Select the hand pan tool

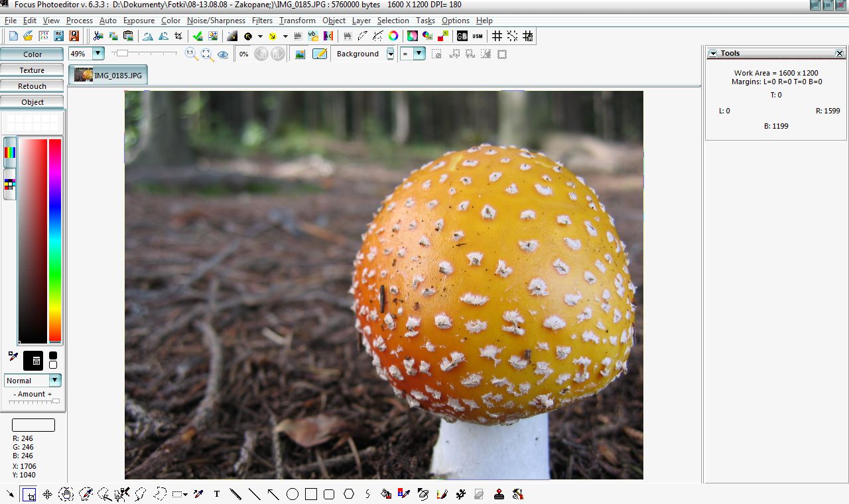(x=66, y=494)
